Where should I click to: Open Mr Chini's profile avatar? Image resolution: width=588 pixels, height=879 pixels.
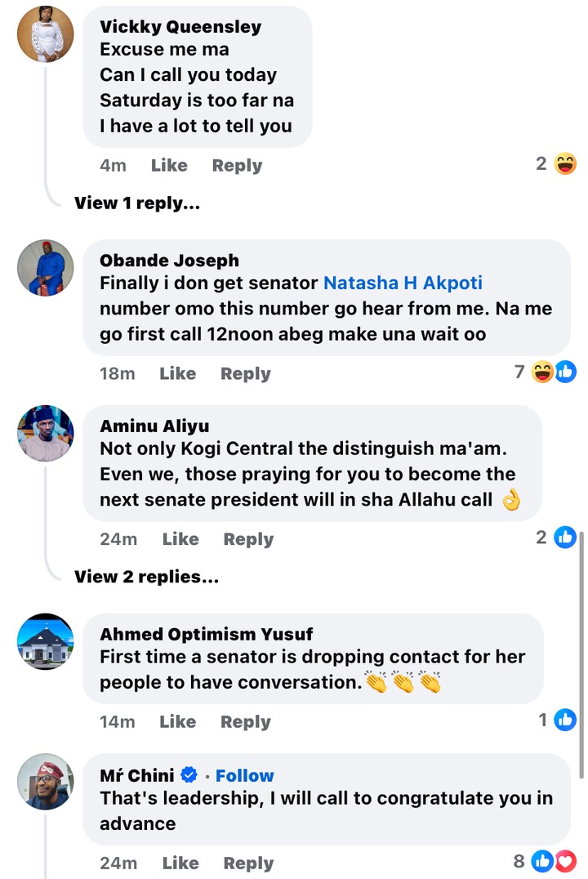[x=46, y=781]
